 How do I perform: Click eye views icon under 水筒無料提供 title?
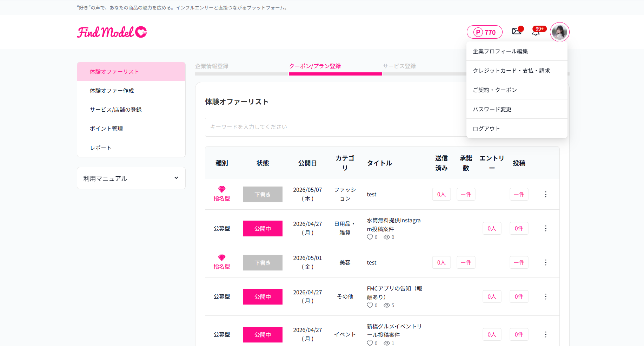coord(387,237)
